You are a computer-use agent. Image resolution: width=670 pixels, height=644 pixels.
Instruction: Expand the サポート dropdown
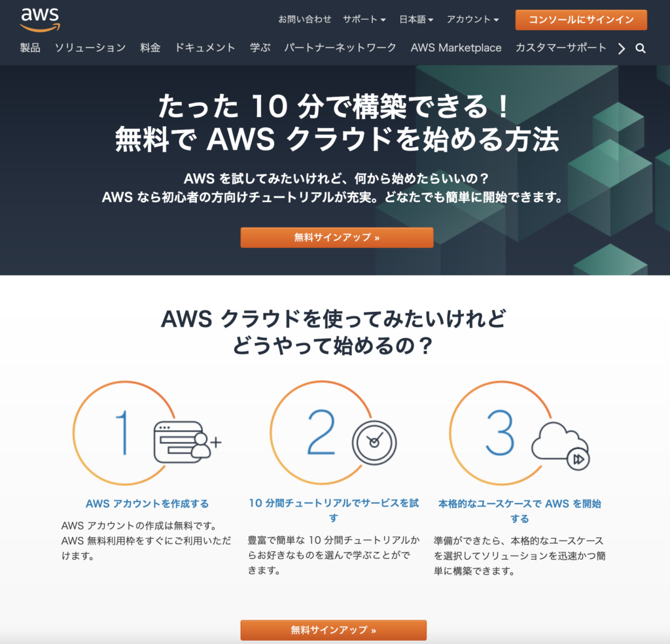[x=364, y=19]
